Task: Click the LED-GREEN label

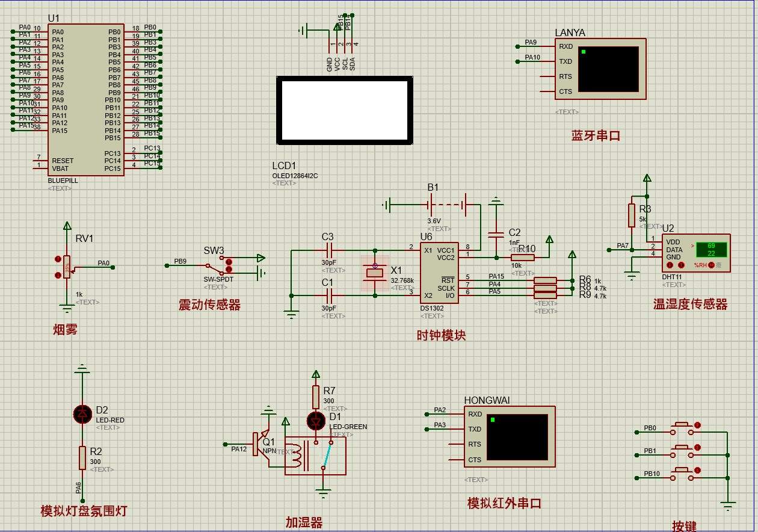Action: [348, 427]
